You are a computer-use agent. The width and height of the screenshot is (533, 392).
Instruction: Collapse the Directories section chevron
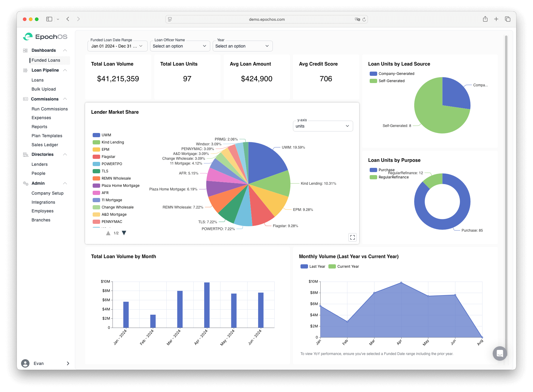point(65,154)
